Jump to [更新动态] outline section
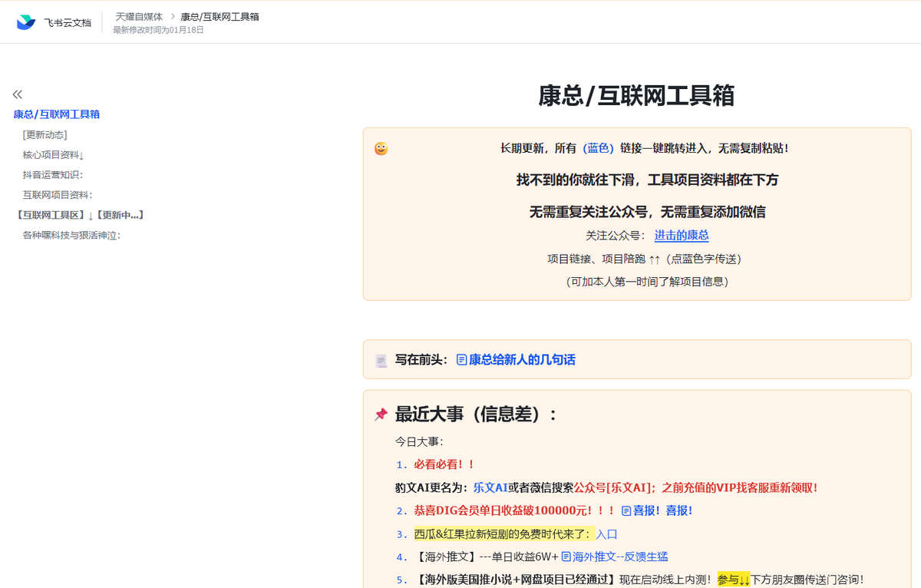 45,134
